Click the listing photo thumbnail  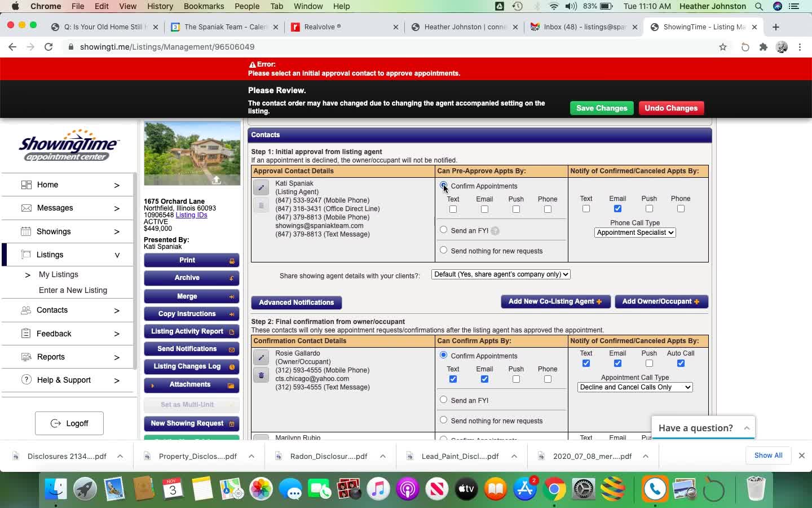coord(192,153)
